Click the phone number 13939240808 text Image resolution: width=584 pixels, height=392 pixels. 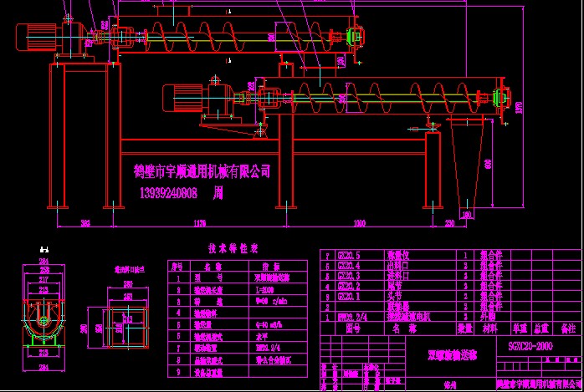[x=166, y=192]
